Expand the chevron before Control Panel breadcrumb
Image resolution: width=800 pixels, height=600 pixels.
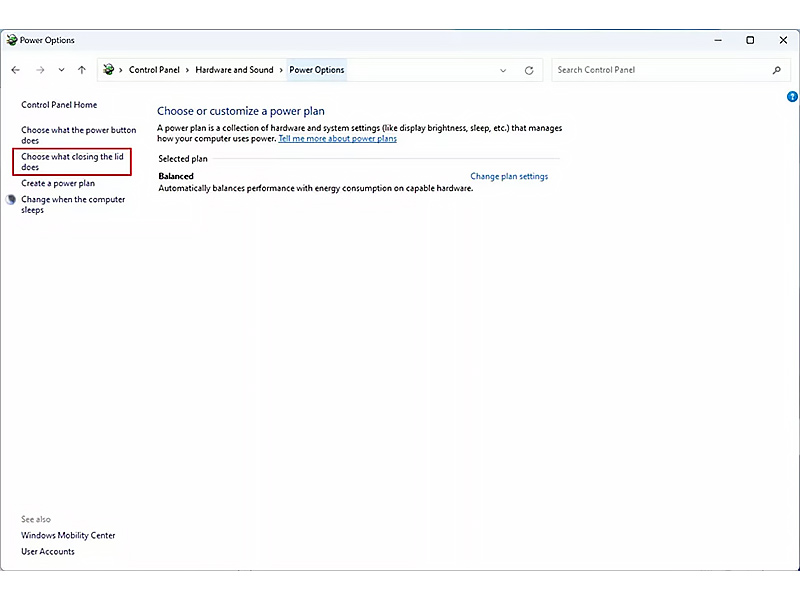pyautogui.click(x=121, y=70)
